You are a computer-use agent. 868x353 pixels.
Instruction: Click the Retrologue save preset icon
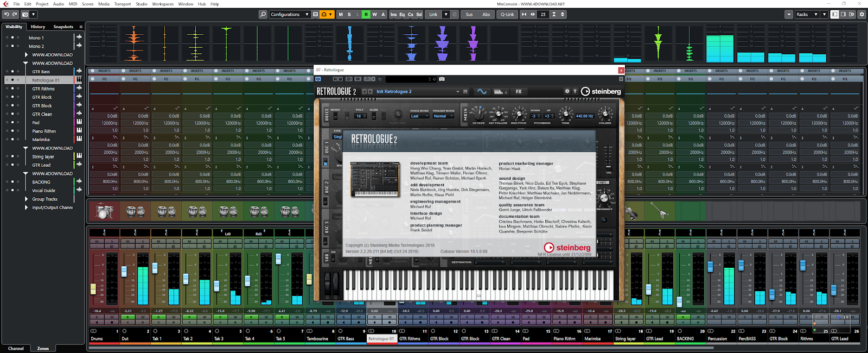pyautogui.click(x=465, y=92)
